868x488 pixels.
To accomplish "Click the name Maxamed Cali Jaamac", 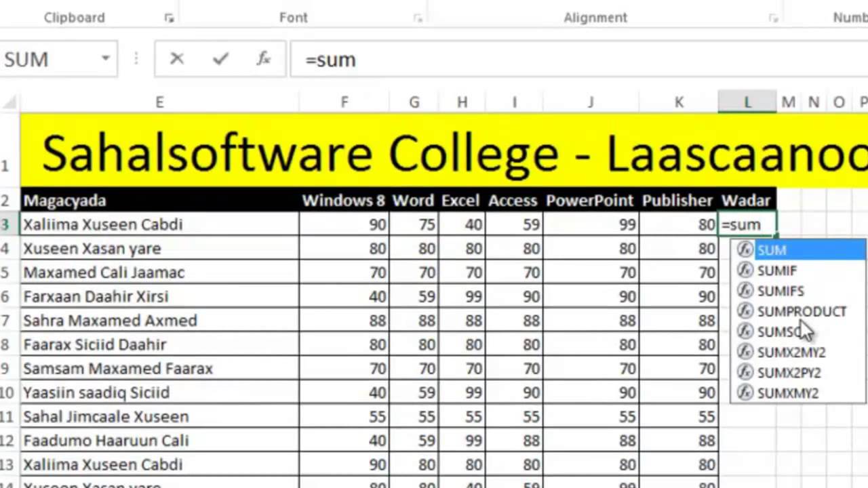I will point(104,272).
